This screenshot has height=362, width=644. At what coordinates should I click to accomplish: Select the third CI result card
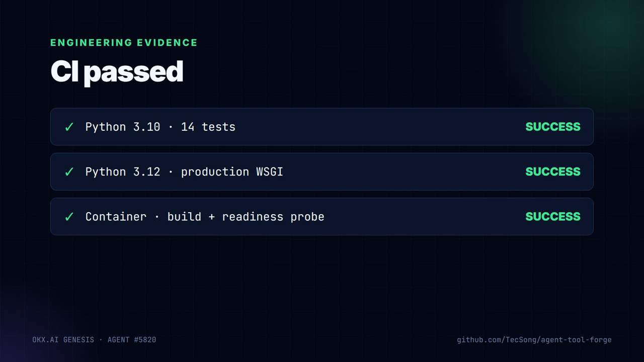coord(322,216)
